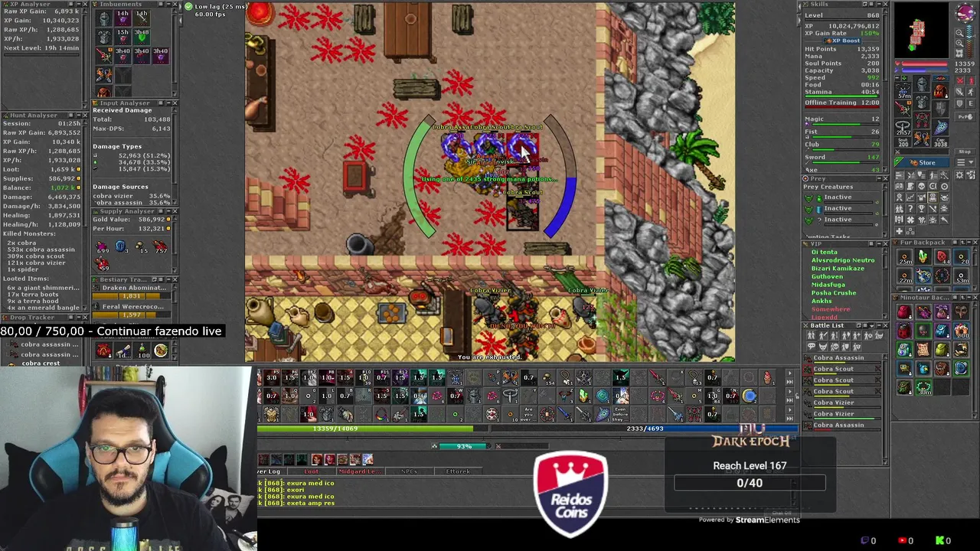
Task: Collapse the Skills panel
Action: coord(878,5)
